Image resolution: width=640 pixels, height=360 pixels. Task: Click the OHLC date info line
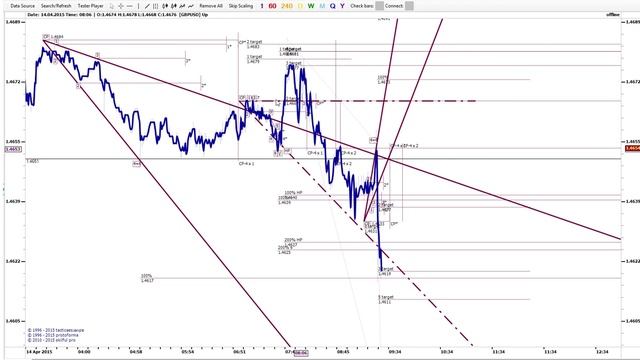(x=118, y=15)
